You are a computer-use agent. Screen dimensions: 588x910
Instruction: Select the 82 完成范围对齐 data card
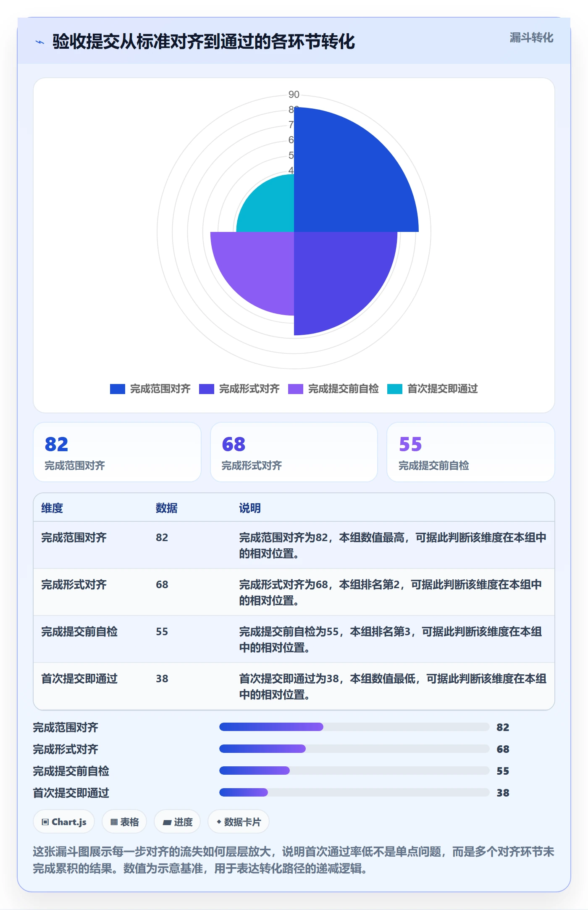pos(117,452)
